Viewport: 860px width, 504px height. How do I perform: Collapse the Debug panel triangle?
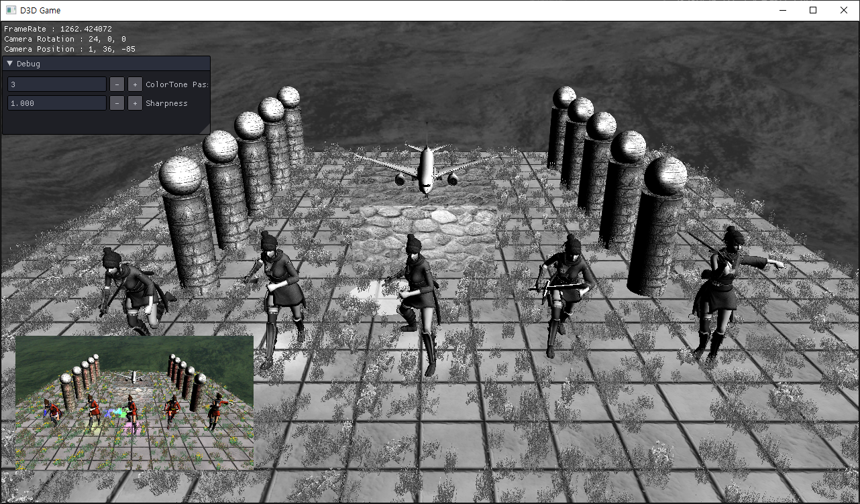(x=10, y=63)
